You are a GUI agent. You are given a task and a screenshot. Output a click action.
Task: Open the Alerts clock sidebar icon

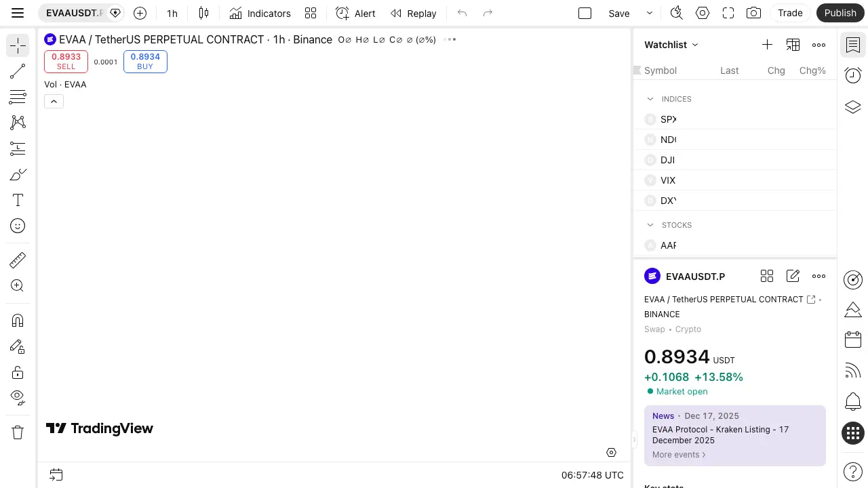(853, 75)
